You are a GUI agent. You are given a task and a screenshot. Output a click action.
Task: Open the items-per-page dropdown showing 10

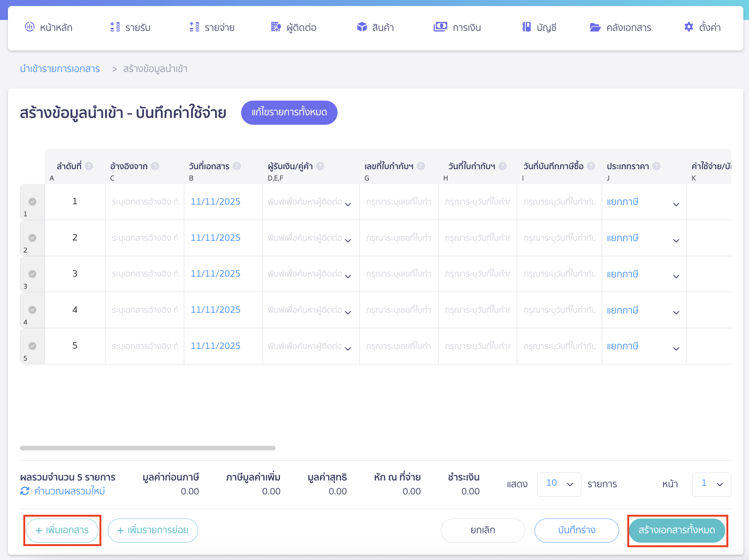[x=559, y=484]
